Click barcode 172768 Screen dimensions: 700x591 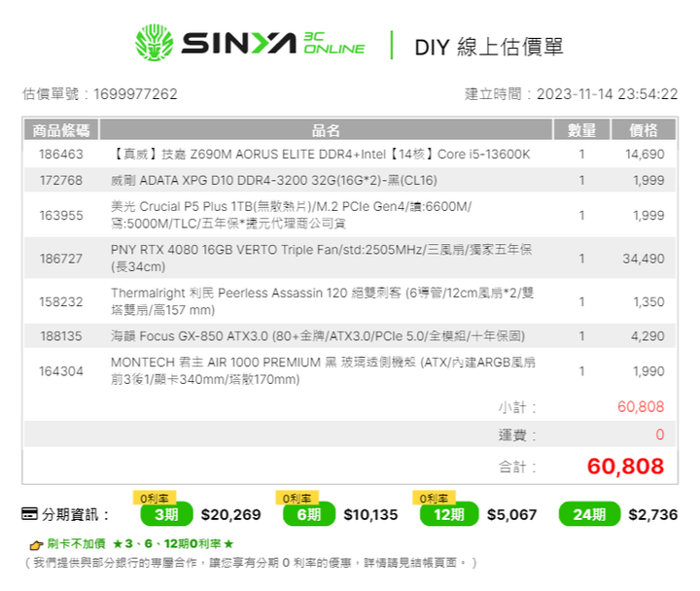61,181
